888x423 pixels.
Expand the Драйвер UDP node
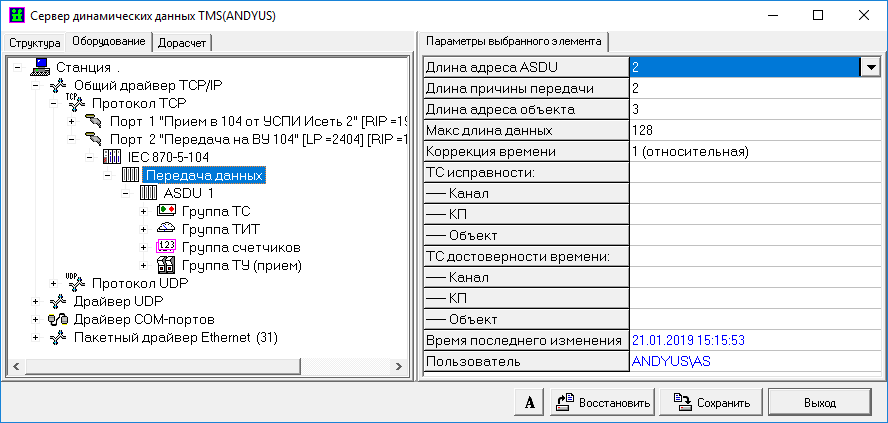(x=36, y=301)
